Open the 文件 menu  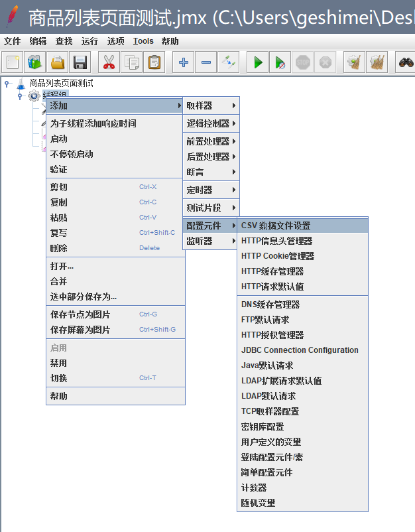12,41
